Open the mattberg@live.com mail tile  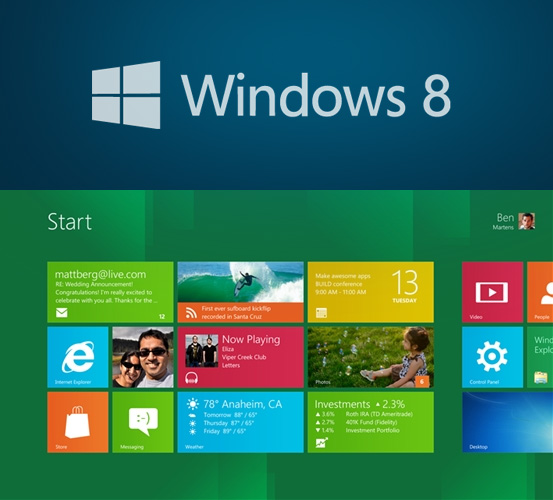click(x=110, y=292)
